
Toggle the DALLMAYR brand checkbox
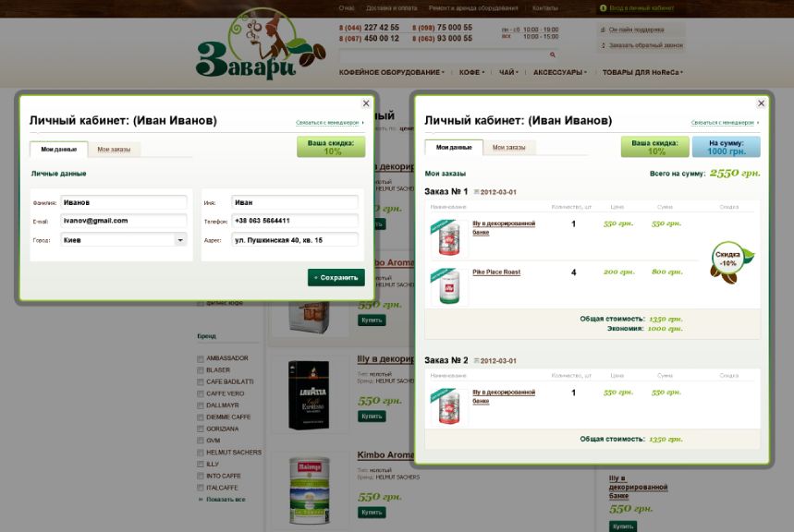201,406
